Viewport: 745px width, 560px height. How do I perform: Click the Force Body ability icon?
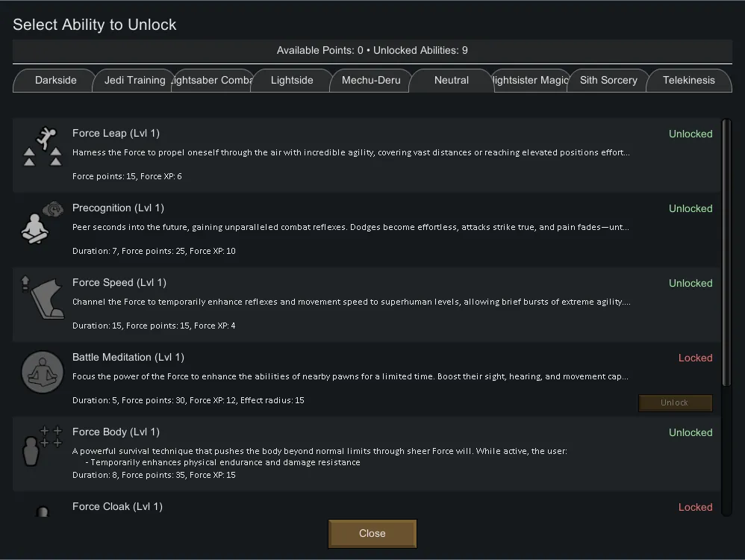coord(43,447)
